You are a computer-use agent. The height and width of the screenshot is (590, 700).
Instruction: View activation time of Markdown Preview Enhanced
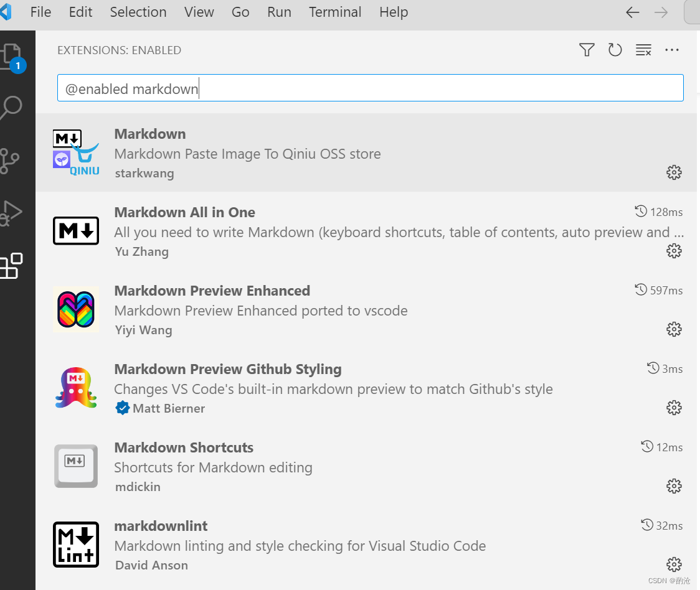coord(658,290)
